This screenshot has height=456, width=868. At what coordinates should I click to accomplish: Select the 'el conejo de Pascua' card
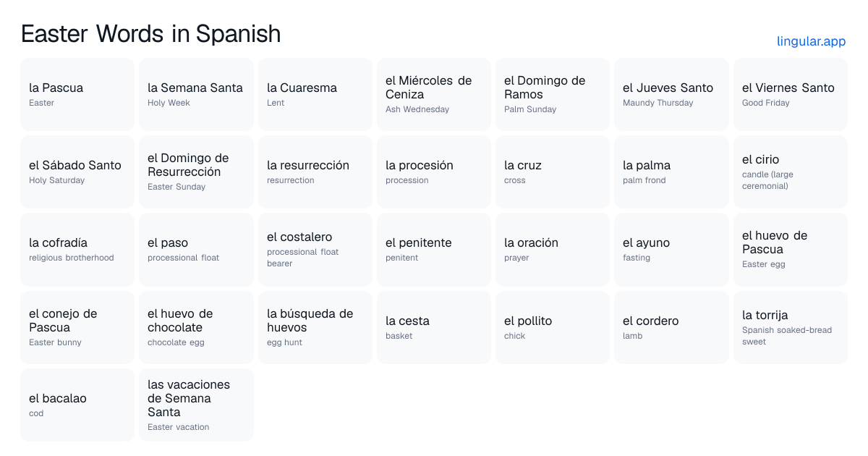(x=77, y=327)
